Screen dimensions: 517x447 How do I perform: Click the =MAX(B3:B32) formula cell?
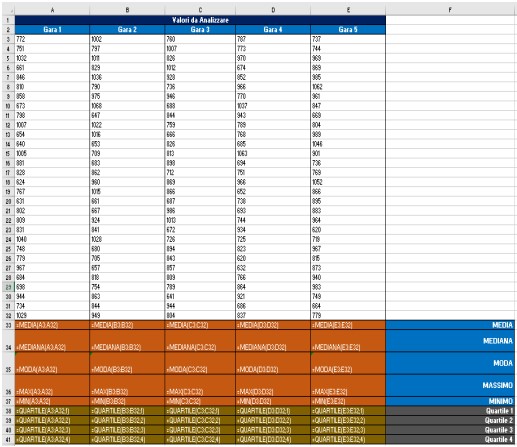(x=127, y=386)
